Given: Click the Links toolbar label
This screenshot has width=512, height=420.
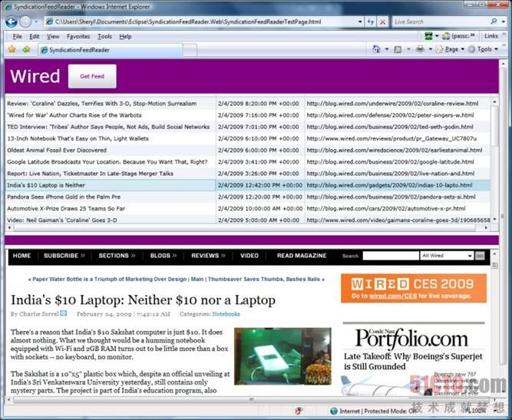Looking at the screenshot, I should click(x=491, y=36).
